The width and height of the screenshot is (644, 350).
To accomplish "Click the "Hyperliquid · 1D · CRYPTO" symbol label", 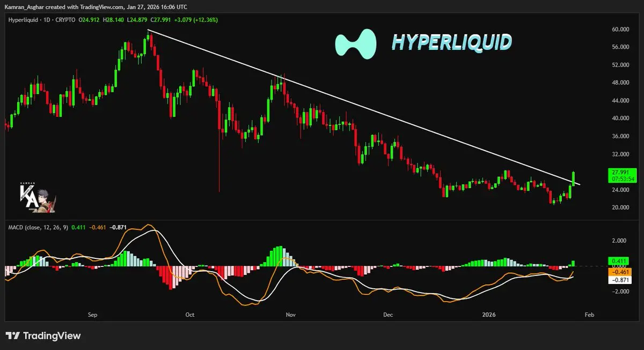I will point(41,20).
